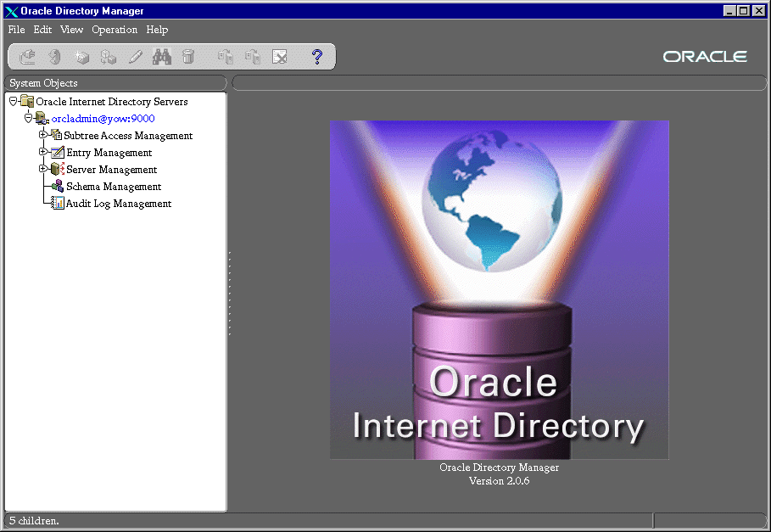Click the Schema Management cubes icon
771x532 pixels.
click(57, 187)
